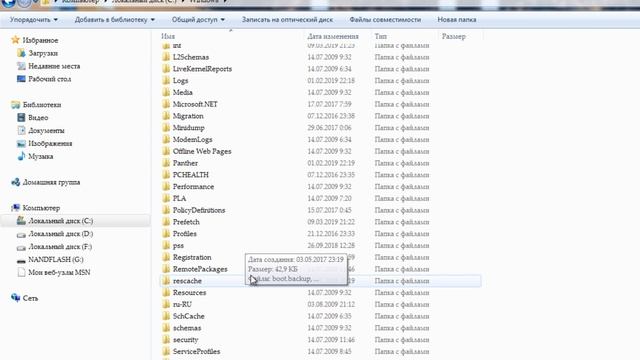
Task: Click the Загрузки folder icon
Action: [x=21, y=53]
